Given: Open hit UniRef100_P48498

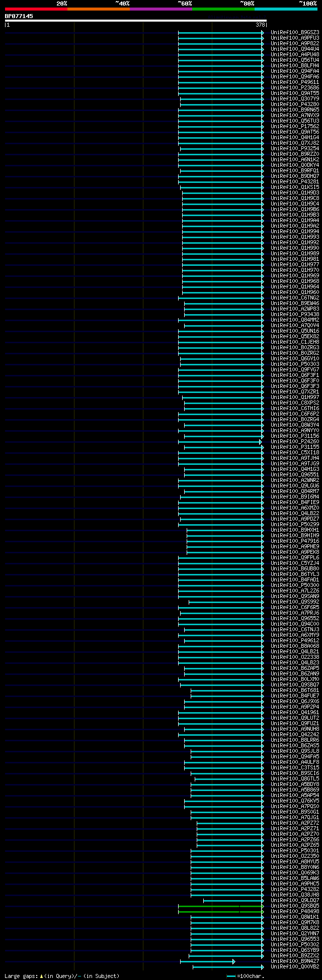Looking at the screenshot, I should click(x=295, y=911).
